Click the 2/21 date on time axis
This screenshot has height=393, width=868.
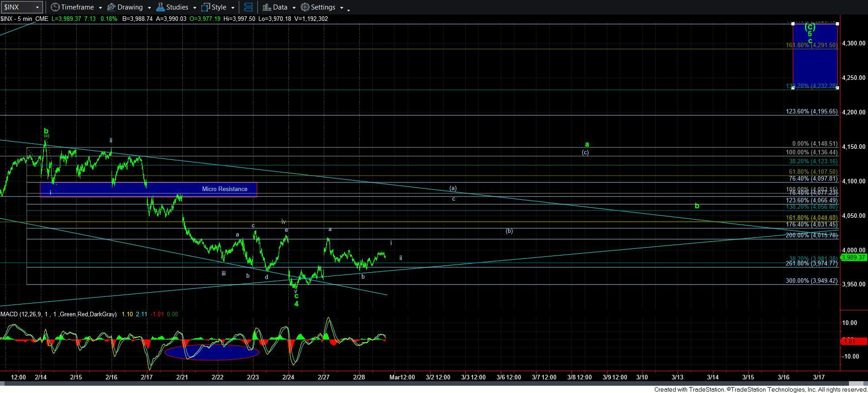coord(182,377)
